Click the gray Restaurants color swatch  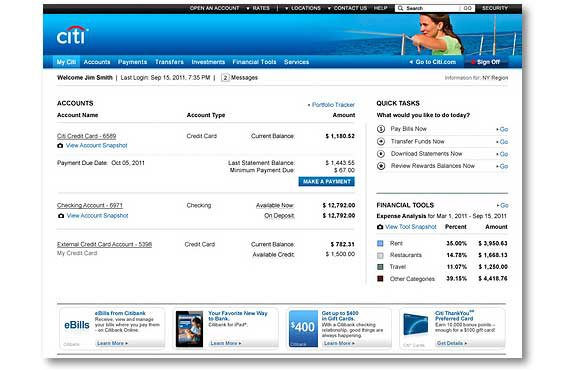point(380,255)
